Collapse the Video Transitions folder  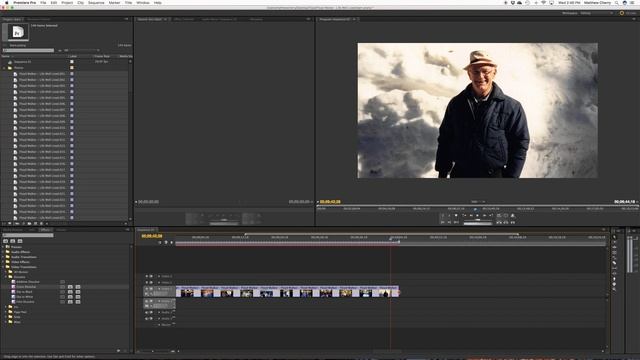point(3,267)
